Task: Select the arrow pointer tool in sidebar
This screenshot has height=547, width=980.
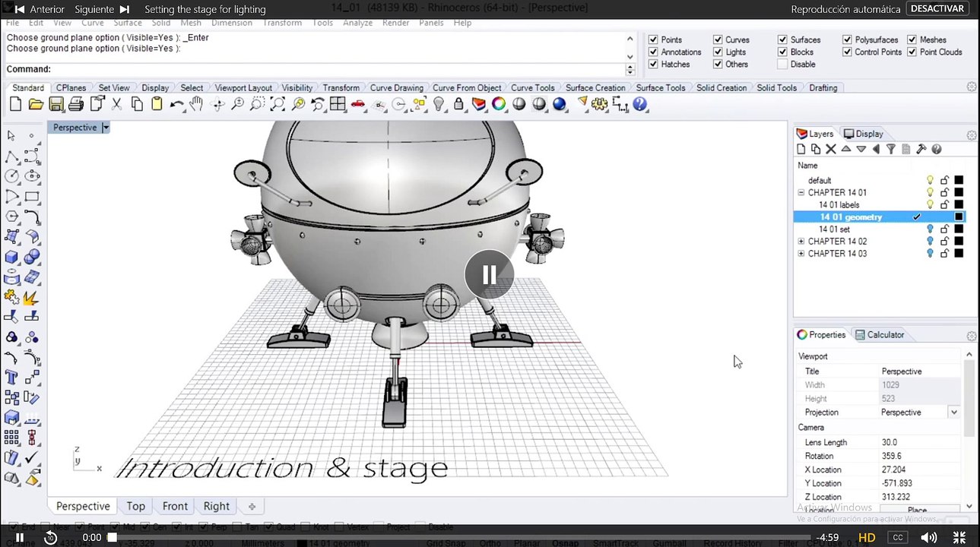Action: (x=11, y=135)
